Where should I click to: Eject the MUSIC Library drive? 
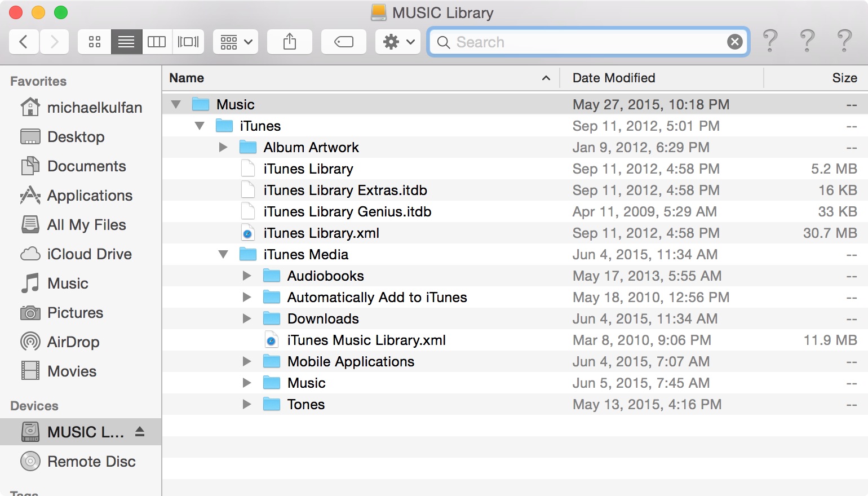[x=140, y=432]
